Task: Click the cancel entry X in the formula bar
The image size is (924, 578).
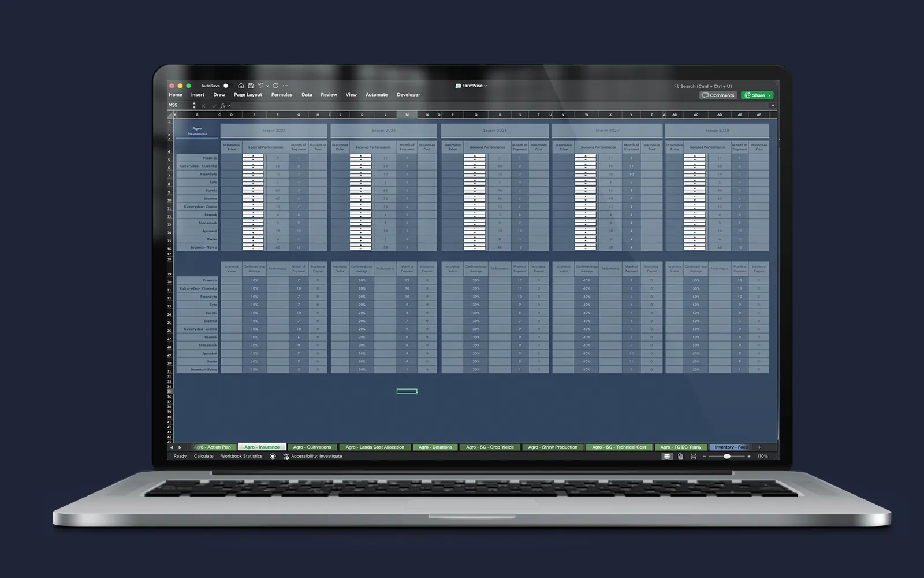Action: click(203, 106)
